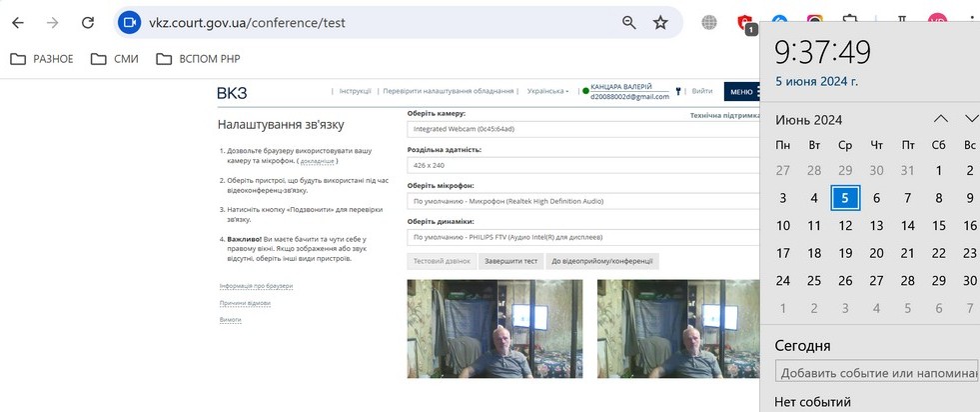This screenshot has height=412, width=980.
Task: Click the 5 июня 2024 г. date link
Action: click(817, 81)
